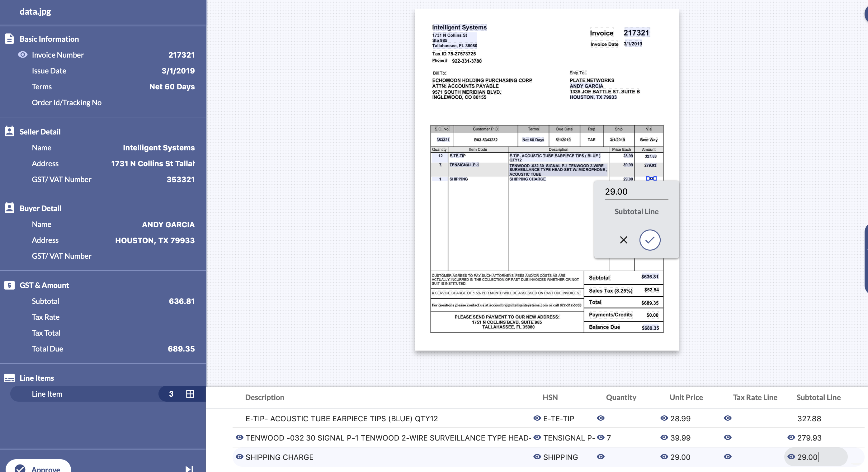Click the Subtotal value 636.81
868x472 pixels.
182,301
